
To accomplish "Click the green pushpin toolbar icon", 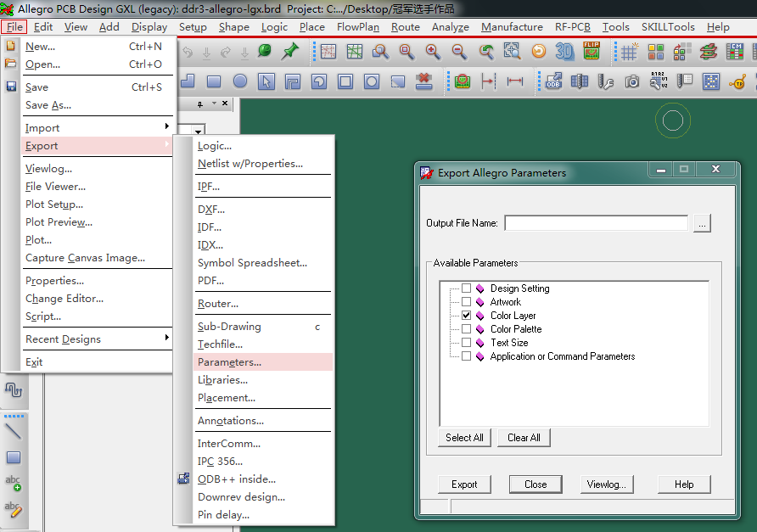I will pos(290,52).
